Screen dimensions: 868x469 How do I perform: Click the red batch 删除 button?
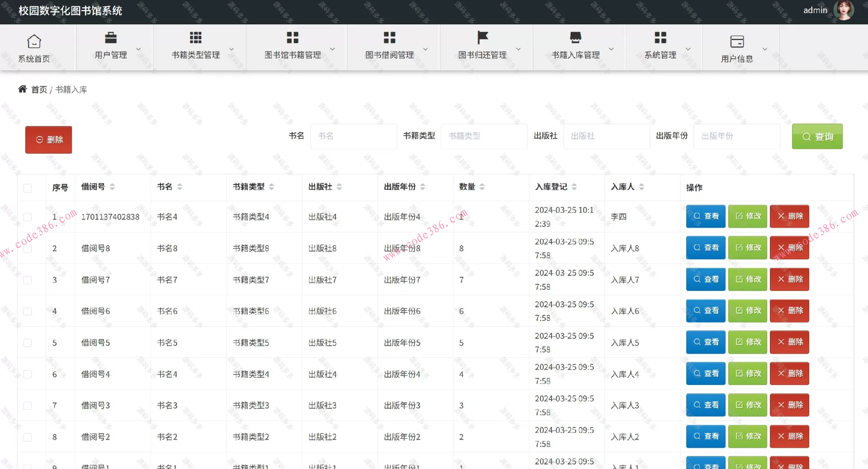click(48, 140)
